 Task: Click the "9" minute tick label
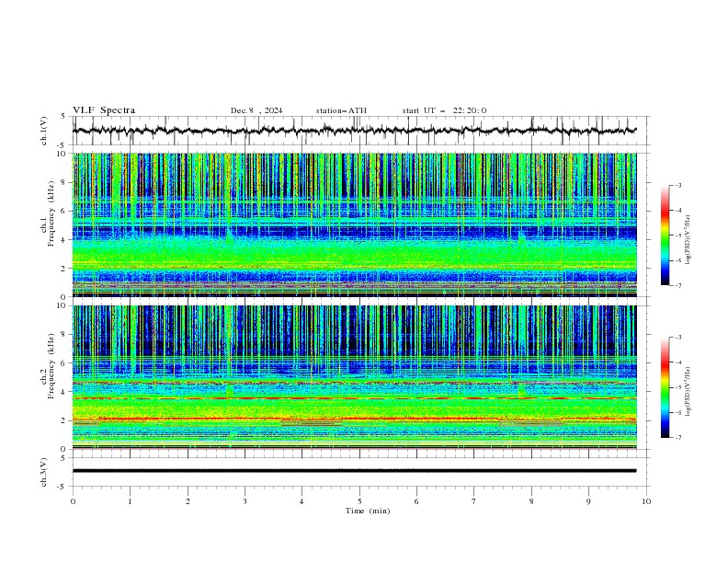[x=588, y=501]
